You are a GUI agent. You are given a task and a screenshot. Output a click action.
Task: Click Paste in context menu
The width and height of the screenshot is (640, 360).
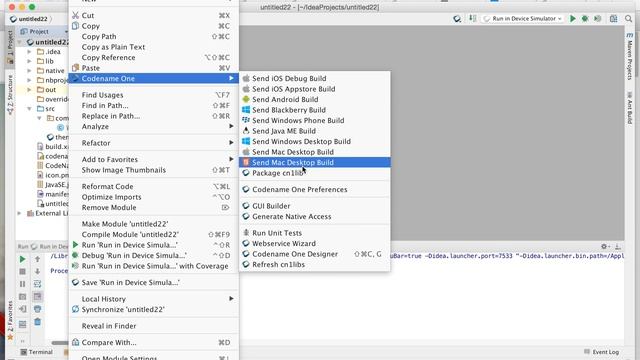coord(153,68)
